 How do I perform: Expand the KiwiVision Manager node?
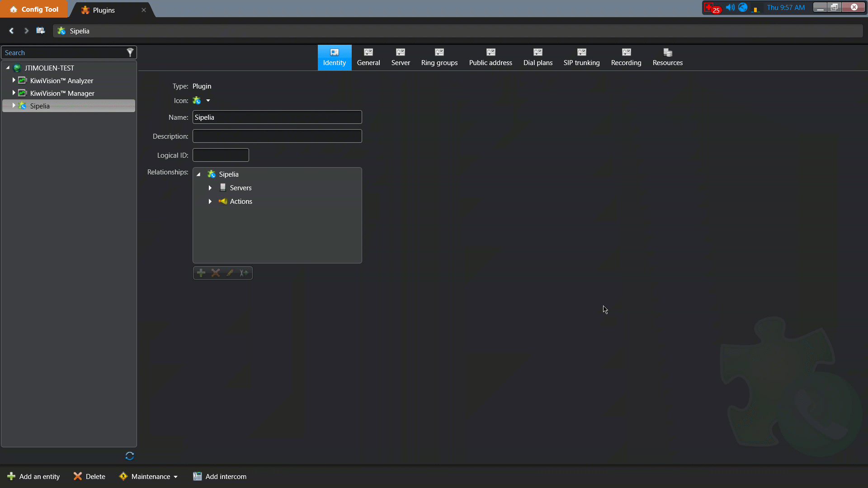(x=14, y=93)
